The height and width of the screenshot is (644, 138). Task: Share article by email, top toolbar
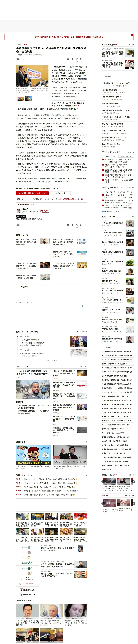point(68,59)
